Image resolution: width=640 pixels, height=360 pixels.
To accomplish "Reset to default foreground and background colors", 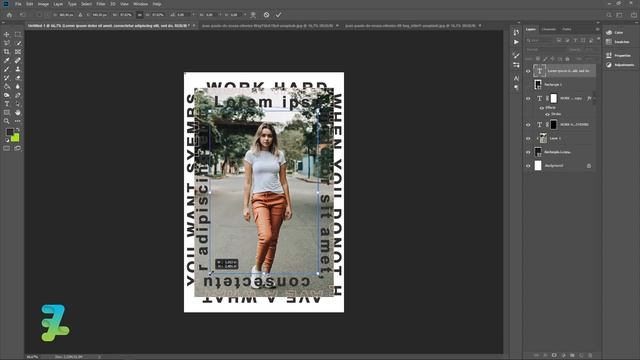I will click(7, 140).
